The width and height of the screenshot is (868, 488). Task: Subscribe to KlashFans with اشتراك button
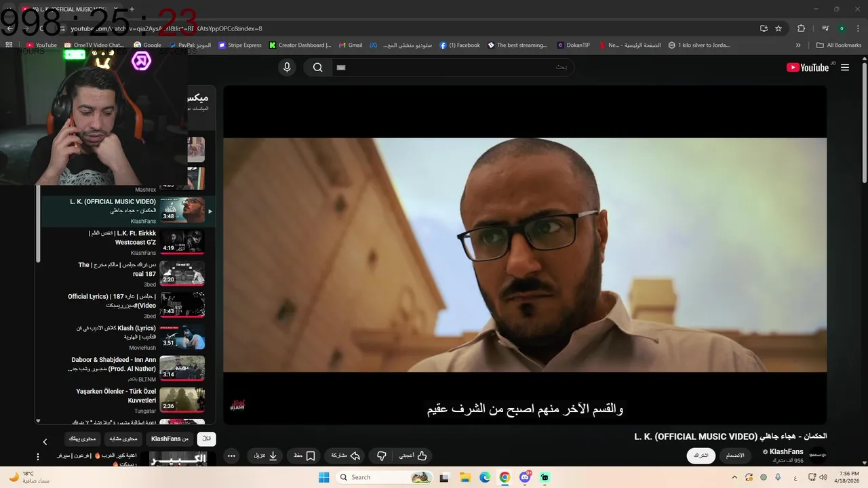coord(701,455)
